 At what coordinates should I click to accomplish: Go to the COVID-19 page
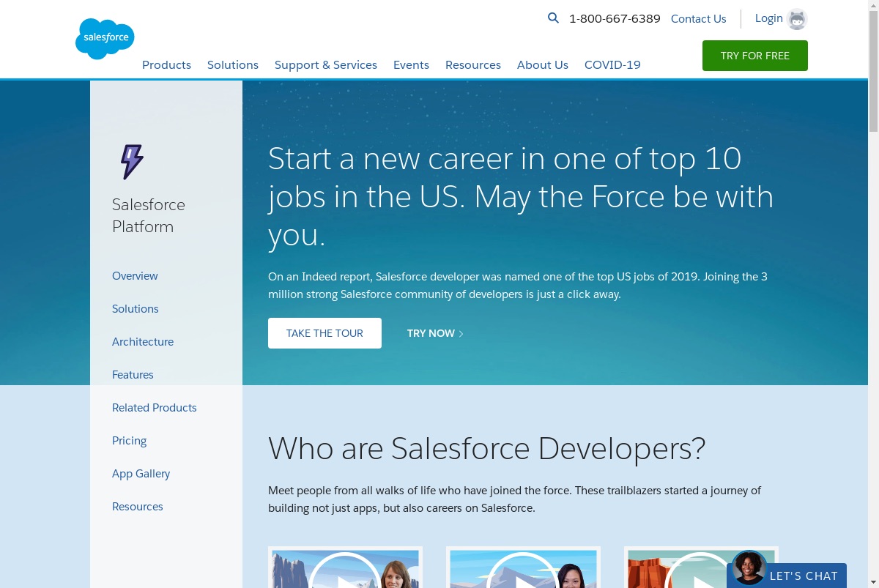pyautogui.click(x=612, y=64)
